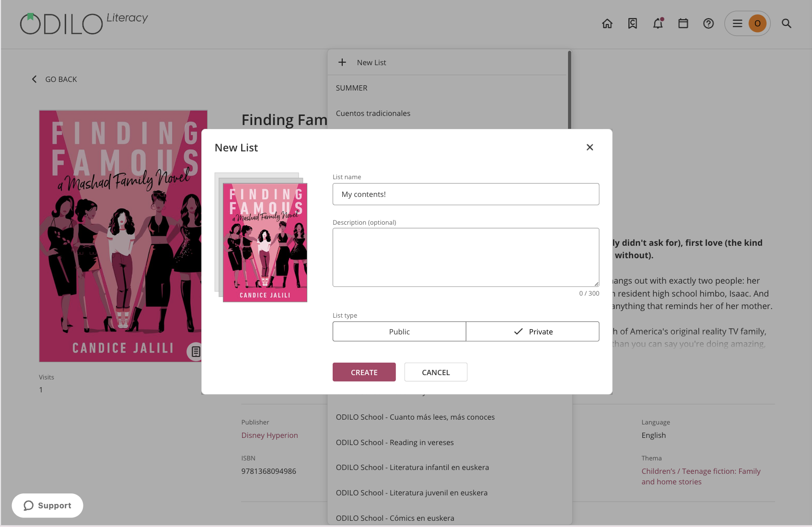Open the calendar icon
Image resolution: width=812 pixels, height=527 pixels.
tap(683, 23)
